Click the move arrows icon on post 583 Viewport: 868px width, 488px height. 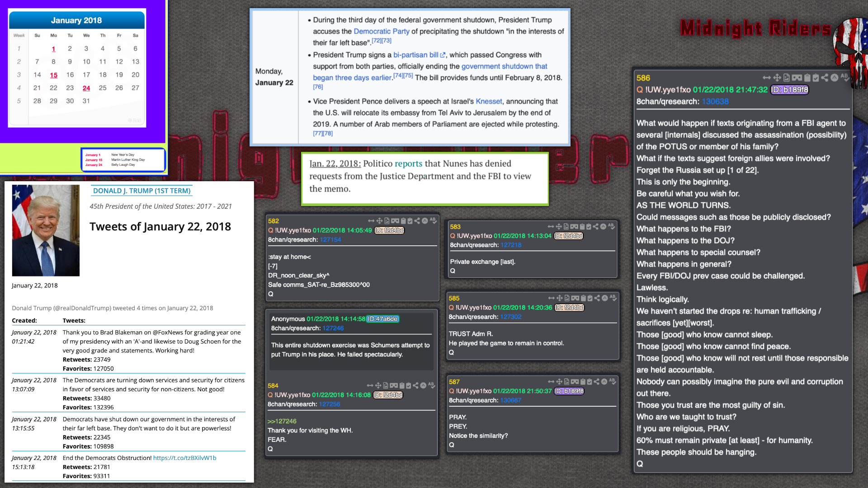pyautogui.click(x=559, y=226)
